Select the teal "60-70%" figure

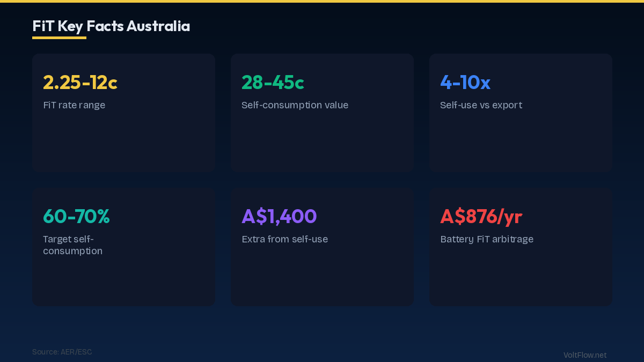(76, 217)
